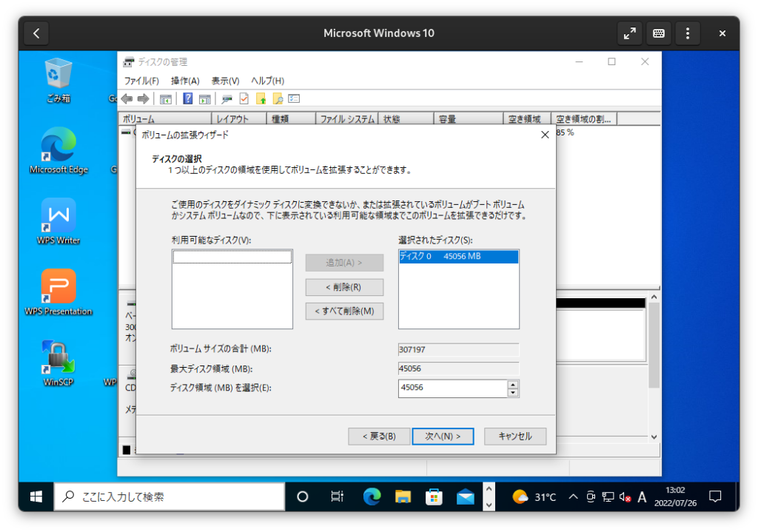The width and height of the screenshot is (758, 532).
Task: Select the Microsoft Edge desktop shortcut
Action: click(x=58, y=151)
